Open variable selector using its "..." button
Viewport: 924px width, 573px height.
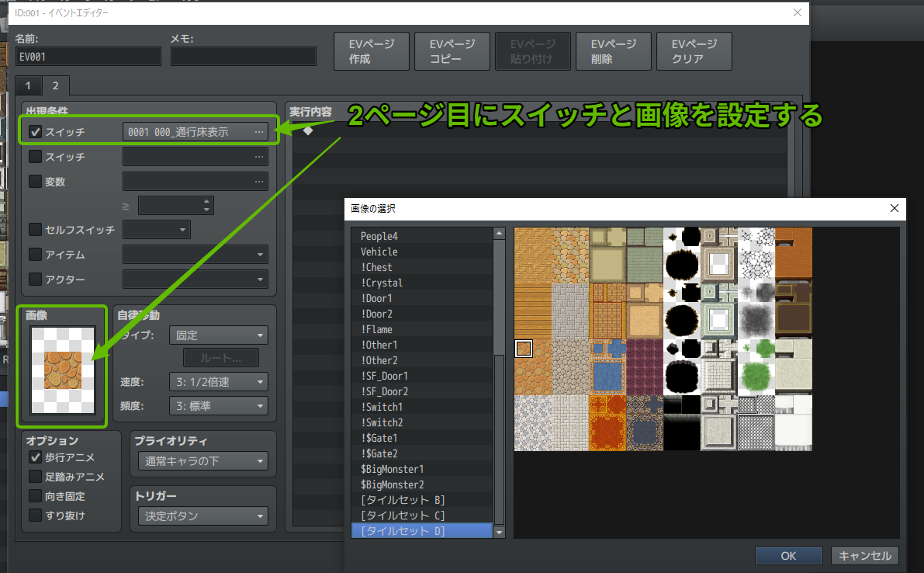pyautogui.click(x=261, y=181)
